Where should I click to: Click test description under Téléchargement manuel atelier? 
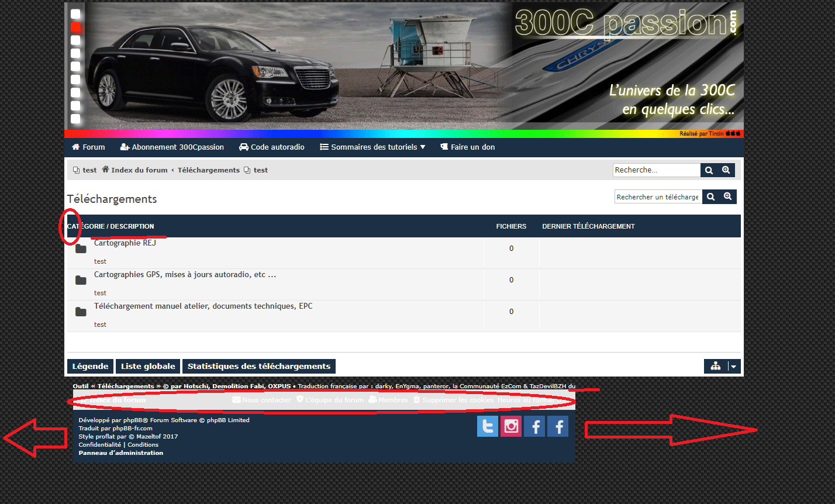tap(100, 325)
